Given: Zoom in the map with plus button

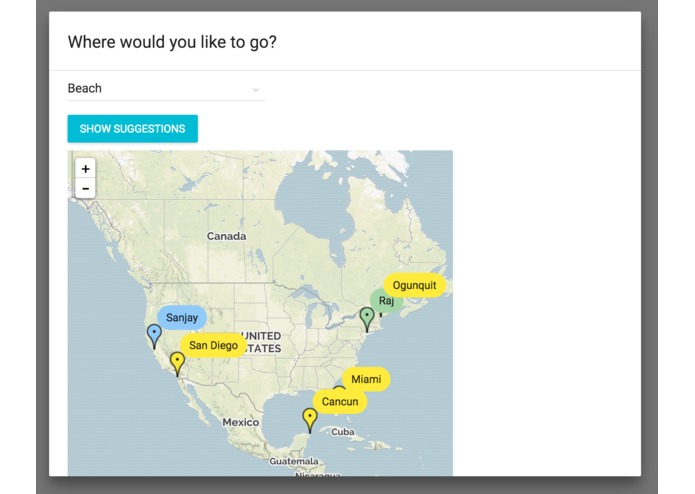Looking at the screenshot, I should tap(86, 169).
